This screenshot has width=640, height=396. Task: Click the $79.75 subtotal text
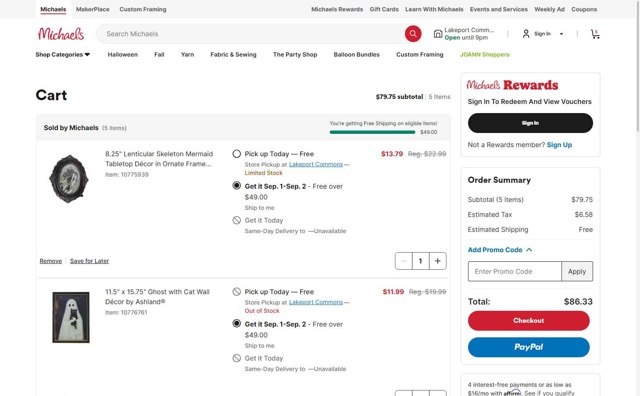click(x=399, y=97)
